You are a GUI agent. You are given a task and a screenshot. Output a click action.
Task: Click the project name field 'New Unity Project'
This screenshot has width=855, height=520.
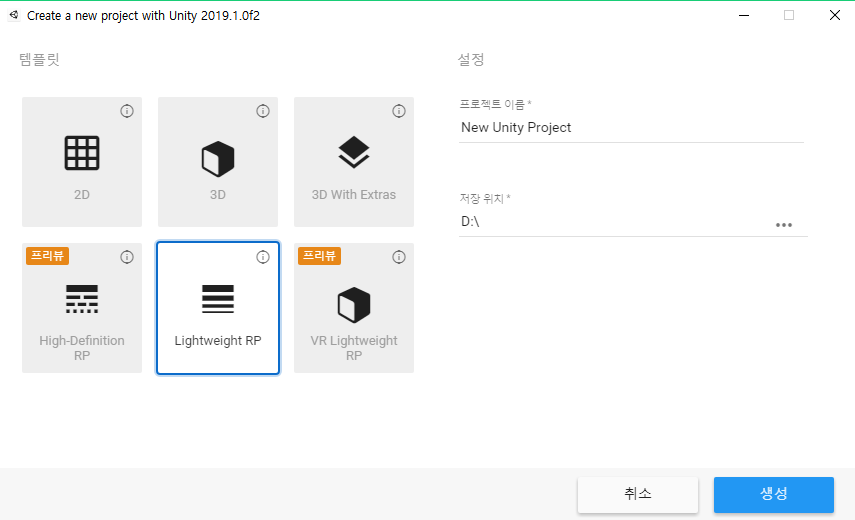(631, 128)
